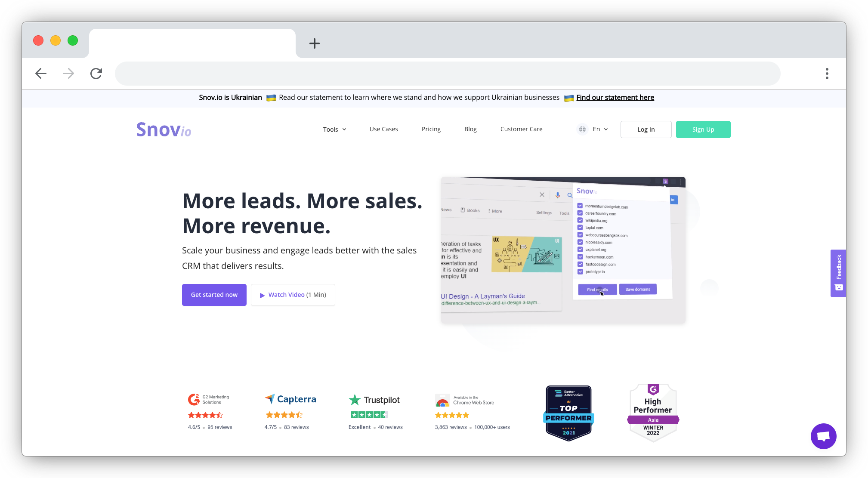This screenshot has height=478, width=868.
Task: Click the "83 reviews" text
Action: pos(297,427)
